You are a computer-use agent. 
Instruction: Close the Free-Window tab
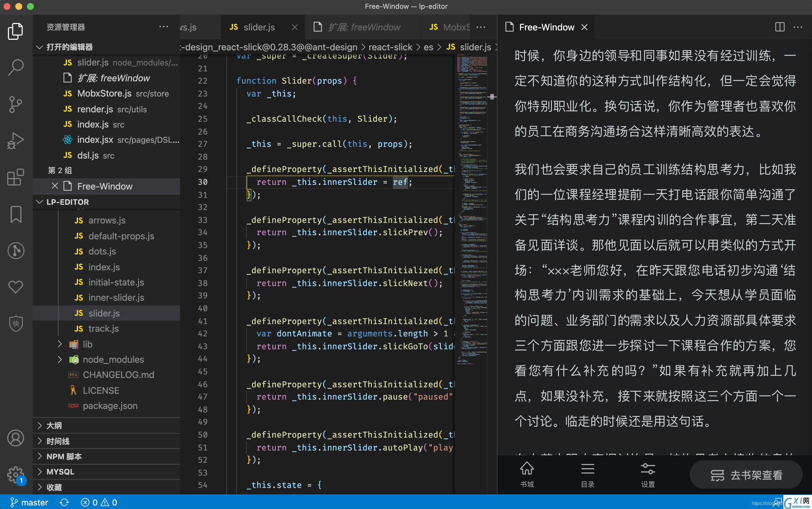click(584, 27)
